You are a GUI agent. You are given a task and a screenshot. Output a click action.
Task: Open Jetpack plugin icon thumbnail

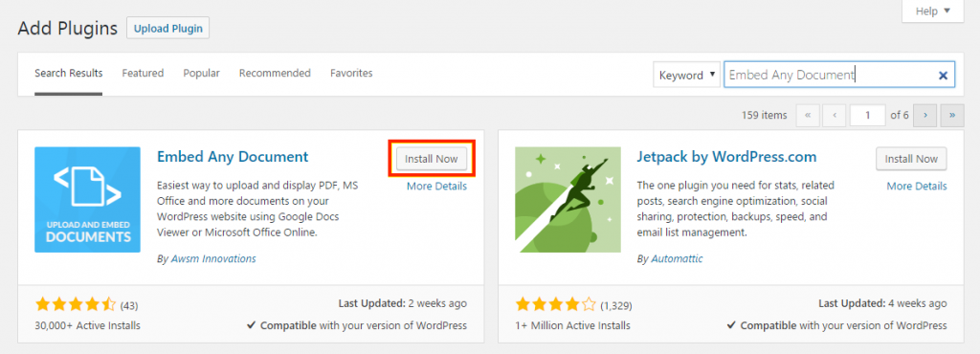pos(568,200)
